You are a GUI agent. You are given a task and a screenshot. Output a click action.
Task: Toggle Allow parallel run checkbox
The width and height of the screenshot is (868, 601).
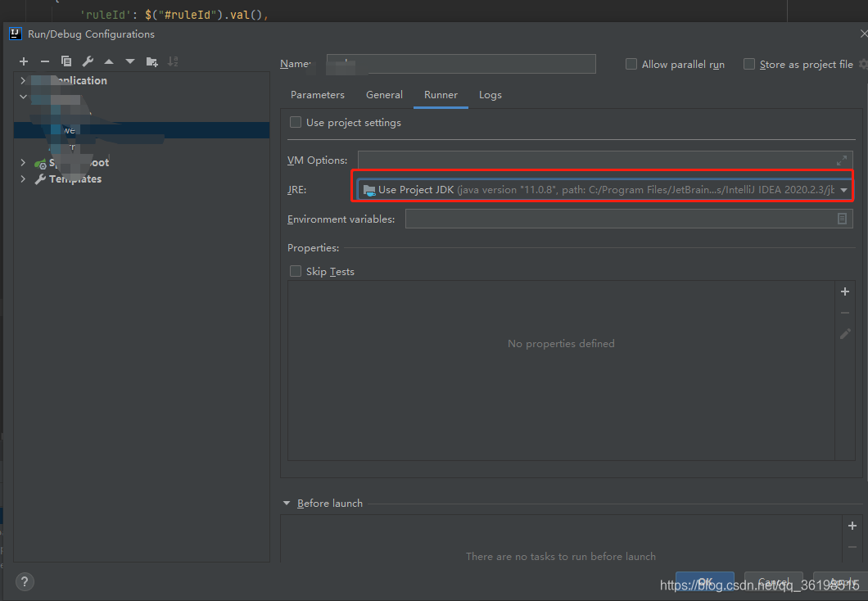click(631, 64)
